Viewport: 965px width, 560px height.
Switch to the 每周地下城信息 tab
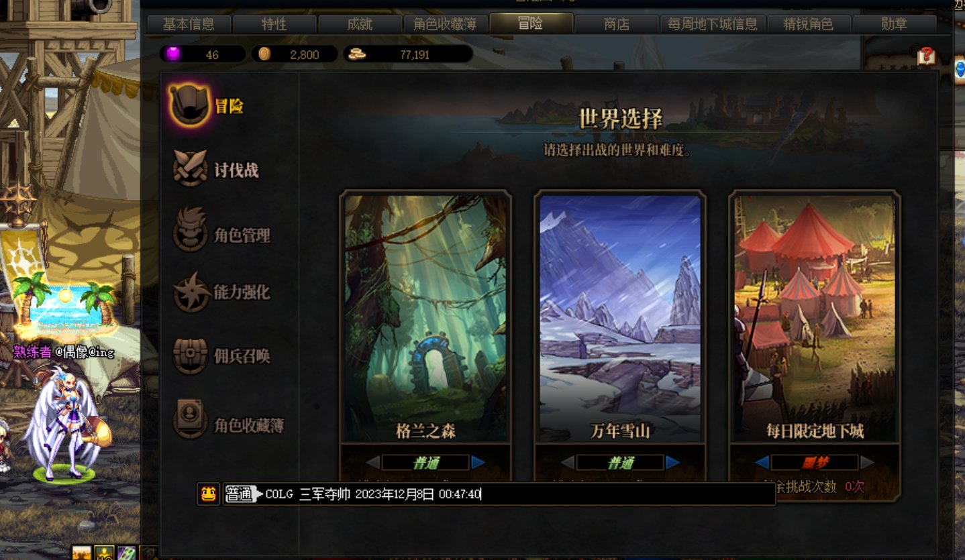point(713,24)
